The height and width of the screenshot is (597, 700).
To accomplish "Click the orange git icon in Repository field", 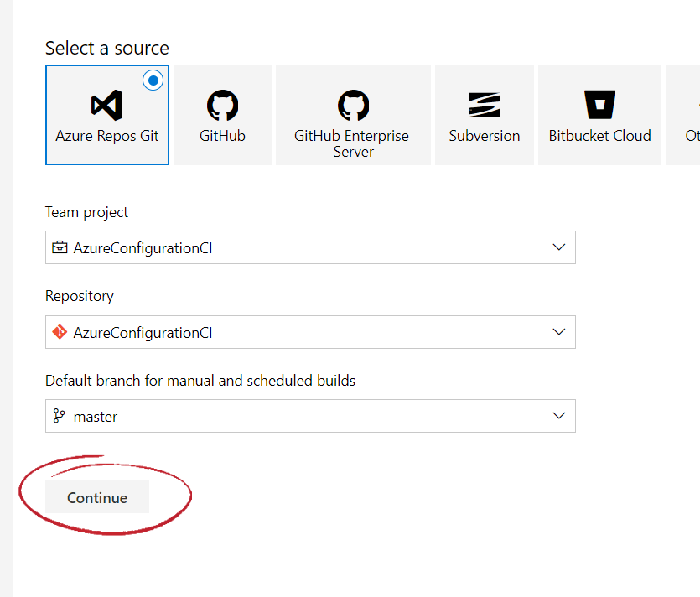I will click(x=60, y=332).
